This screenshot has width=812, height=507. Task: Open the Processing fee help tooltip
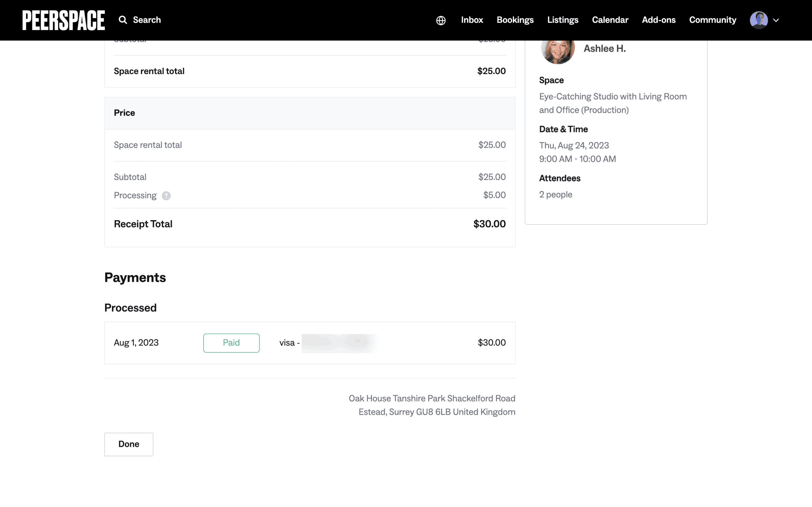pos(166,195)
